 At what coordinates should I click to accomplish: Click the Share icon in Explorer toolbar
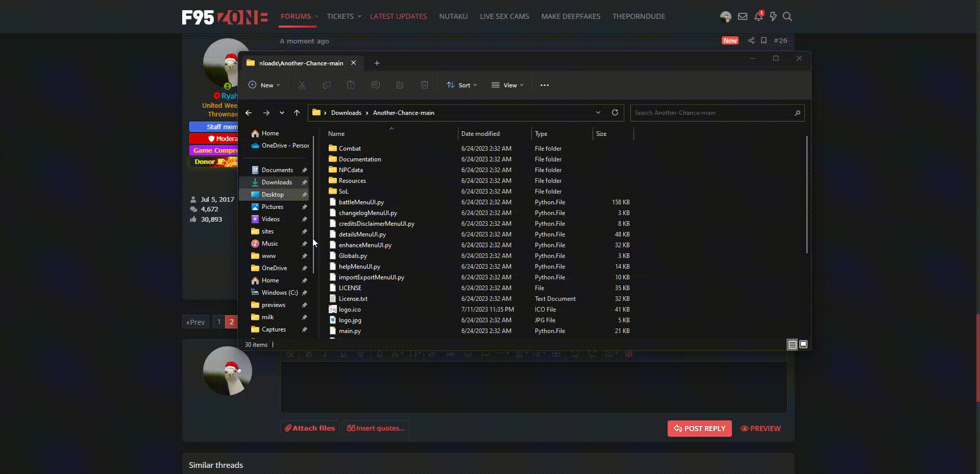click(400, 85)
